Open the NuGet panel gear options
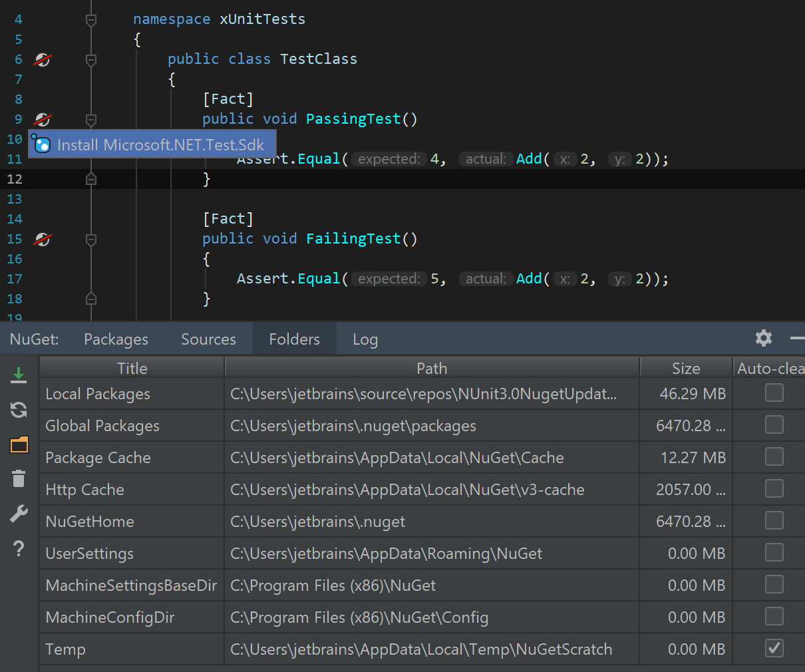 click(x=764, y=338)
